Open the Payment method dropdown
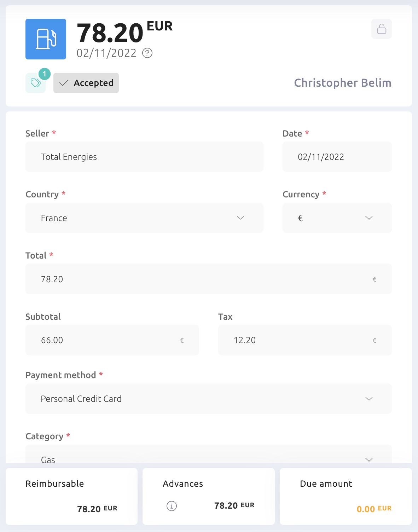The height and width of the screenshot is (532, 418). [209, 399]
